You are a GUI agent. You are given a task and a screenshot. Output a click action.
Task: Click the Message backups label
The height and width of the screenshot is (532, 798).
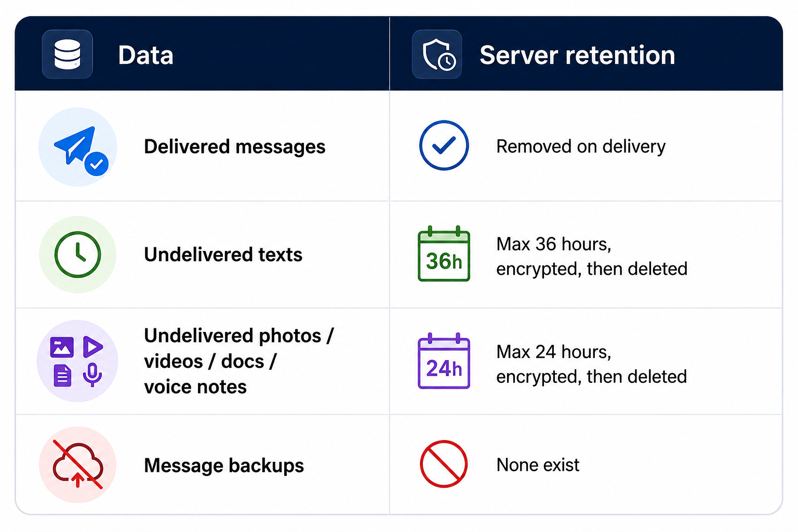click(224, 465)
